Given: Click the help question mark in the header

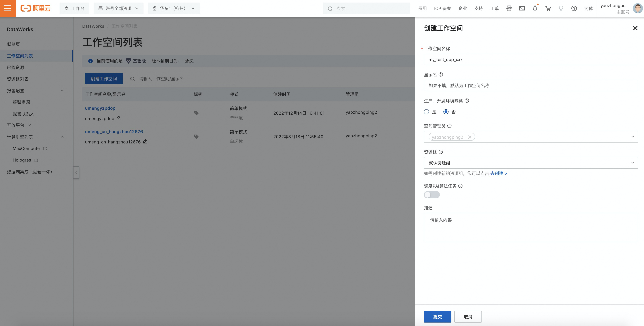Looking at the screenshot, I should (x=574, y=9).
